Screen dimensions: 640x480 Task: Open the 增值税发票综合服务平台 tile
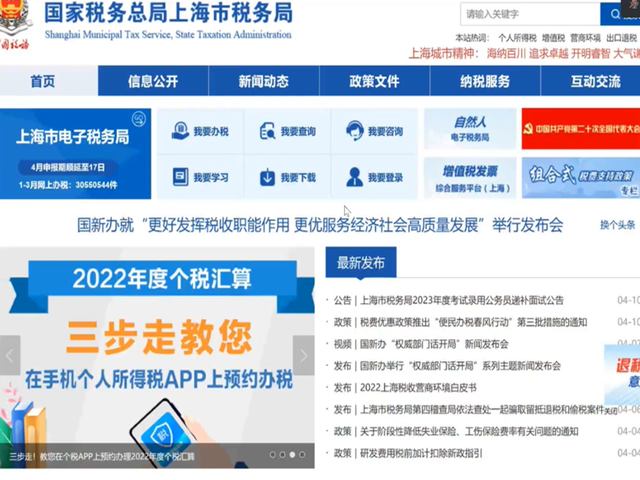pyautogui.click(x=470, y=178)
